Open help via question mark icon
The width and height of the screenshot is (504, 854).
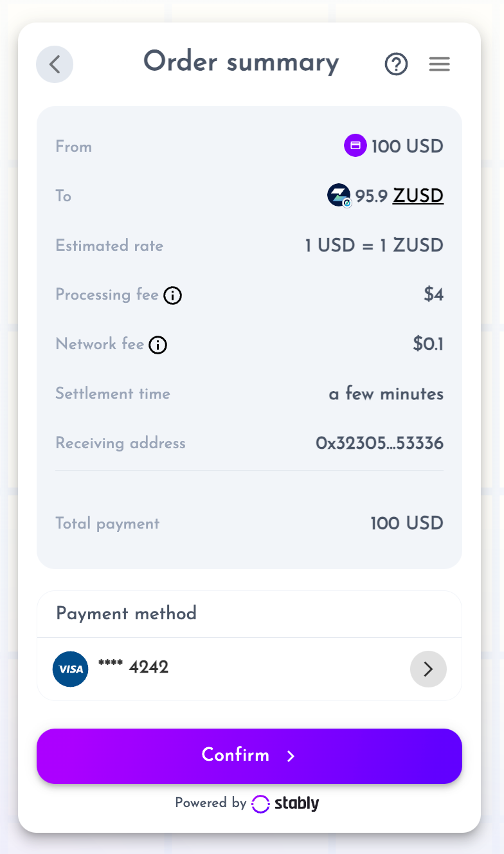[x=397, y=64]
